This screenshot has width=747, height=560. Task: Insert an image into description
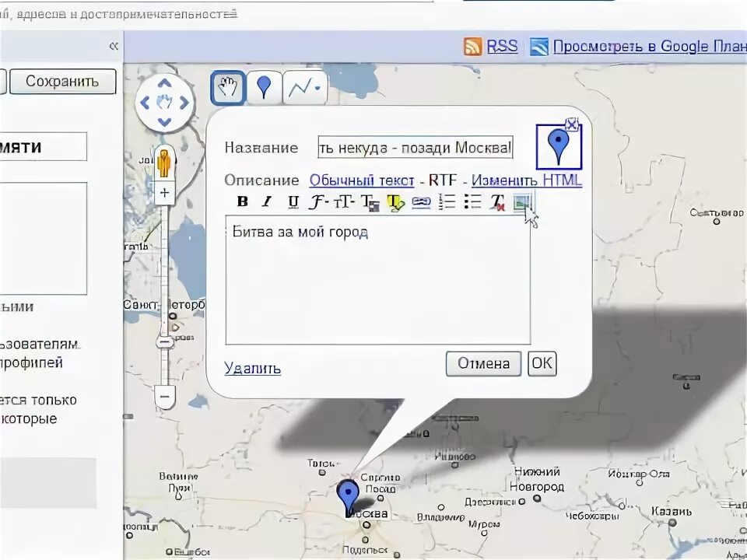pos(523,203)
